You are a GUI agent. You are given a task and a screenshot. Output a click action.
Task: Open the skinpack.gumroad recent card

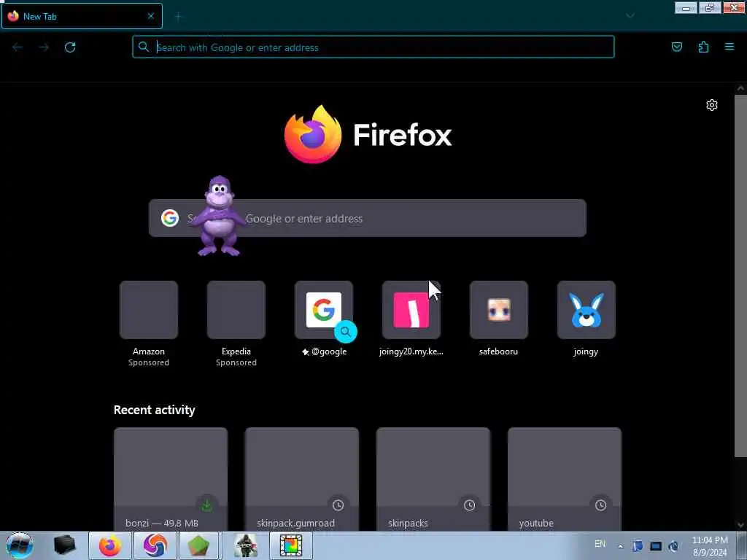[301, 479]
